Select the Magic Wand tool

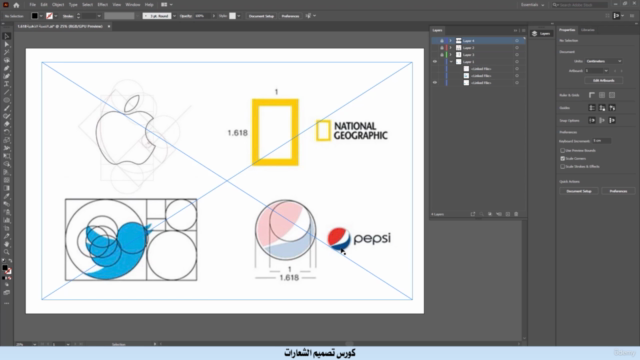tap(7, 52)
